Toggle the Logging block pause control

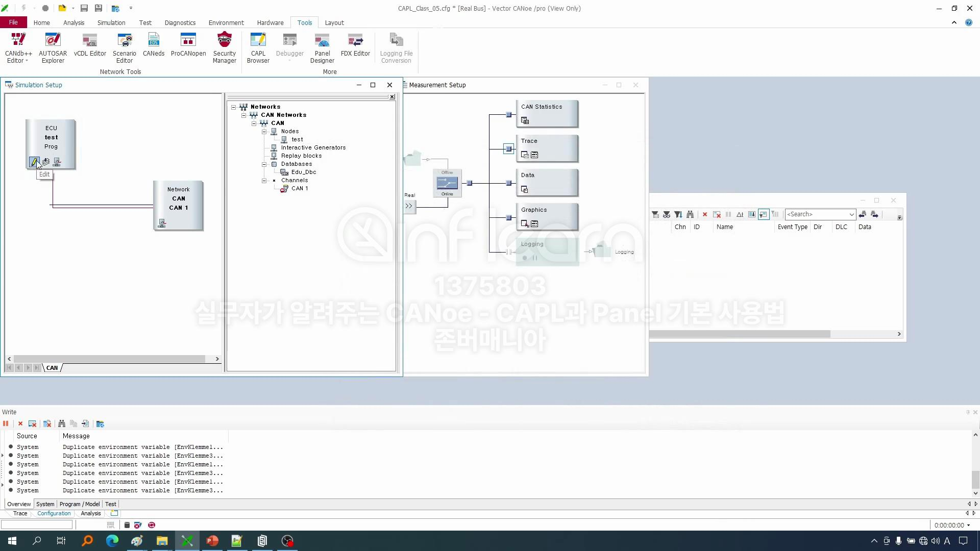[535, 258]
